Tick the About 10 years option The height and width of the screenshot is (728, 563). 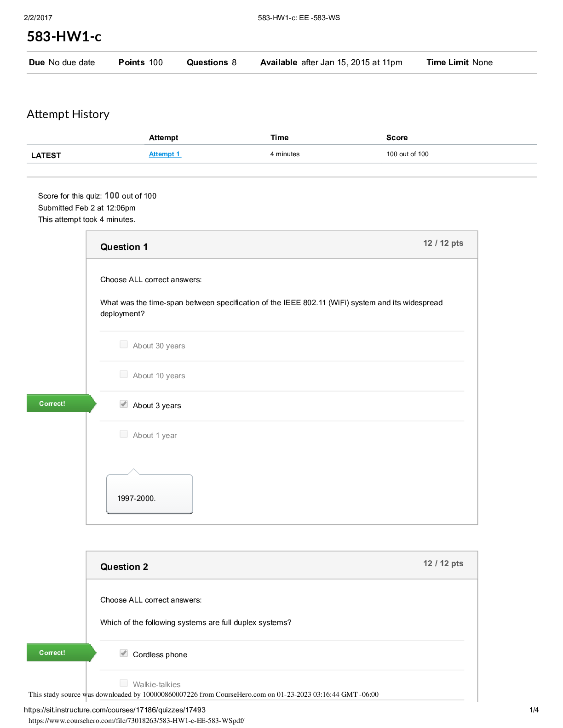[x=124, y=374]
